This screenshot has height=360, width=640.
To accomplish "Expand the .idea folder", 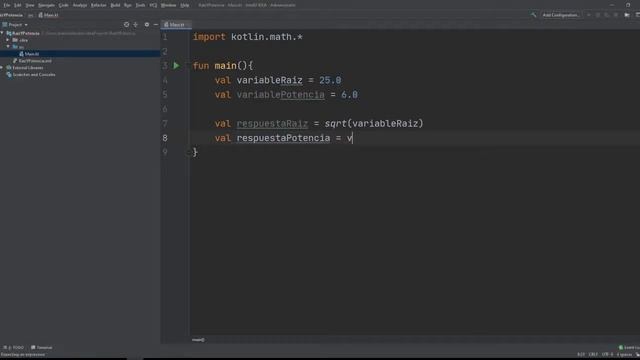I will [x=8, y=40].
